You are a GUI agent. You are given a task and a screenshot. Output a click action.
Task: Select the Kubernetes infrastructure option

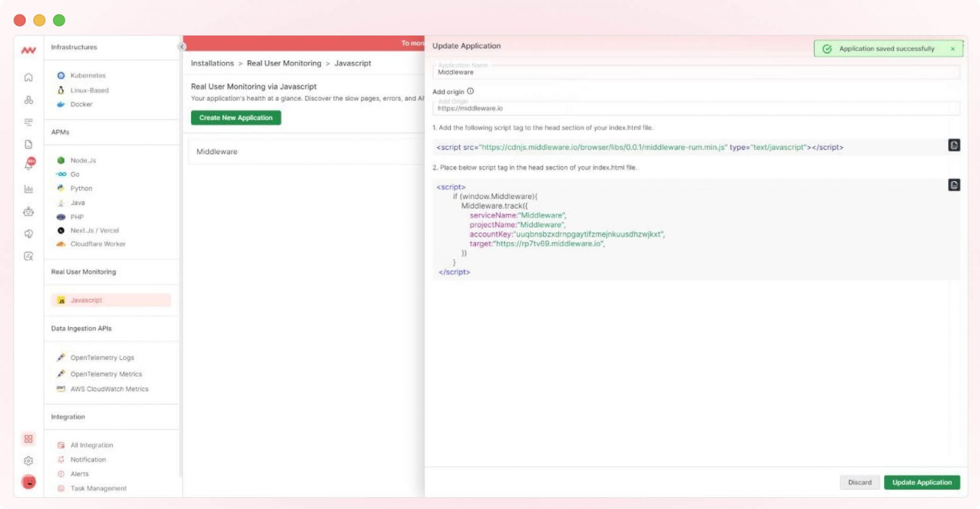pyautogui.click(x=88, y=75)
